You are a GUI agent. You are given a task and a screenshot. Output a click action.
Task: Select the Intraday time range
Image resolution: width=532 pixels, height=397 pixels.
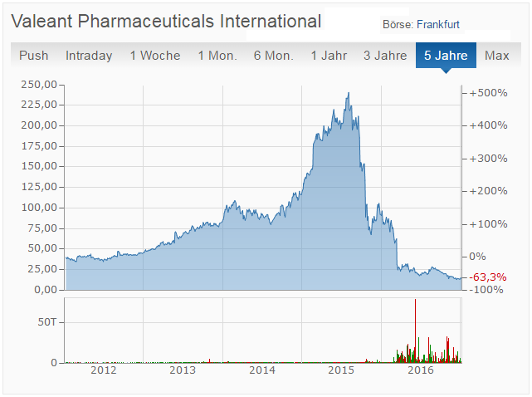click(x=89, y=56)
